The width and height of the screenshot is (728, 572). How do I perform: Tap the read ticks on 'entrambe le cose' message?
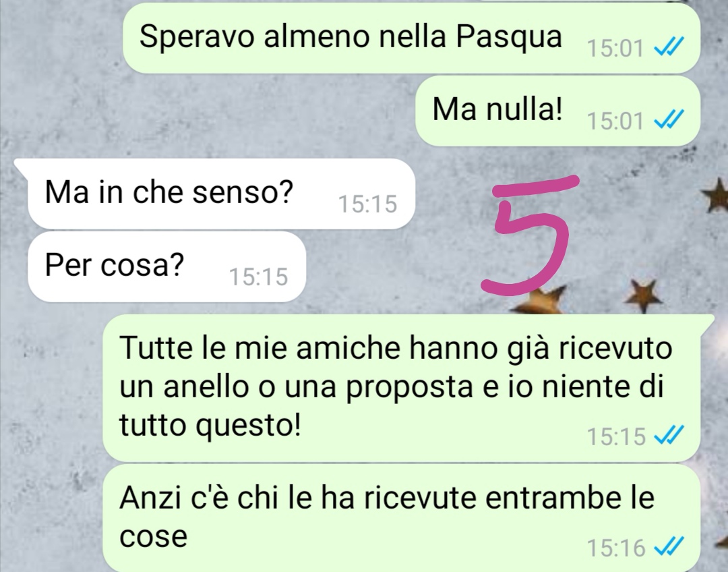669,547
